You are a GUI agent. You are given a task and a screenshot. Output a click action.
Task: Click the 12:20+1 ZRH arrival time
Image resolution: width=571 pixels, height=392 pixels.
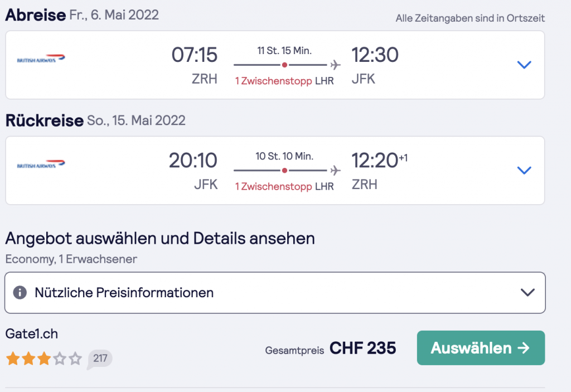(x=375, y=161)
